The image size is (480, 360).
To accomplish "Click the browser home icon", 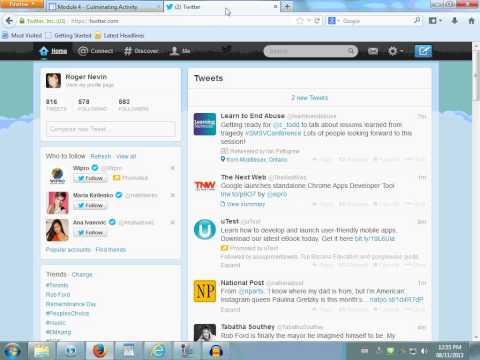I will coord(471,21).
